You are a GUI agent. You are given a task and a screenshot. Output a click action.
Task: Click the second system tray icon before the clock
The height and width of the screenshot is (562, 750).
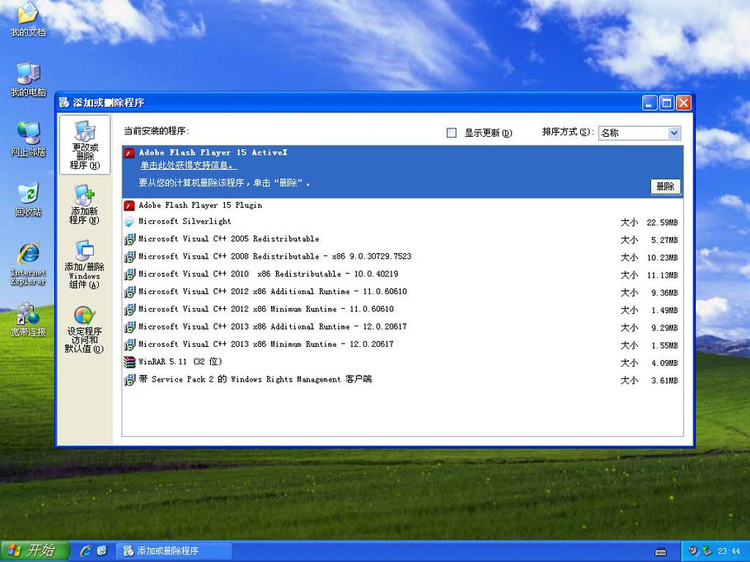coord(707,551)
